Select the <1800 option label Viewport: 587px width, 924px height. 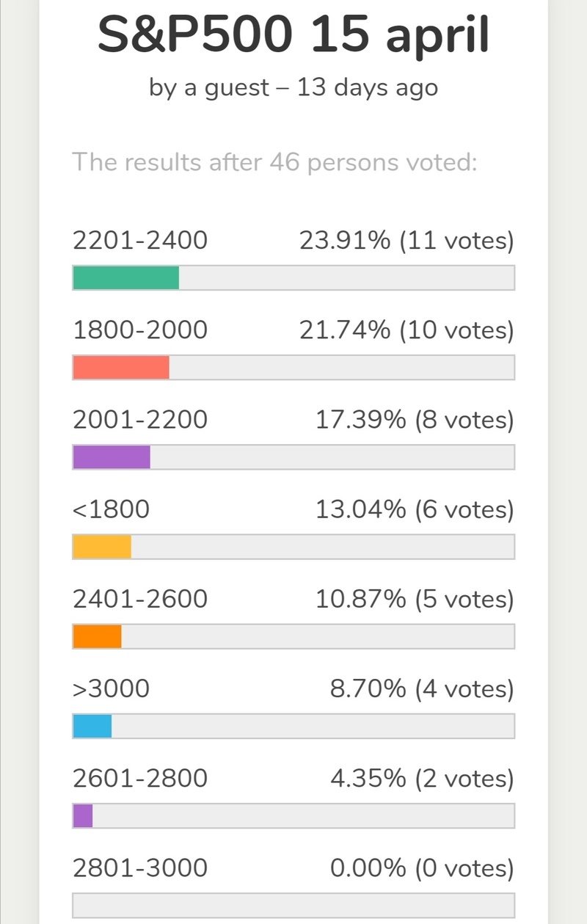click(x=111, y=509)
